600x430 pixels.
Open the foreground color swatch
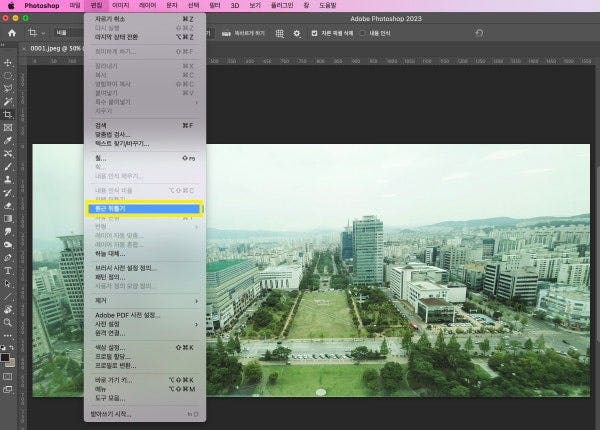pos(5,357)
